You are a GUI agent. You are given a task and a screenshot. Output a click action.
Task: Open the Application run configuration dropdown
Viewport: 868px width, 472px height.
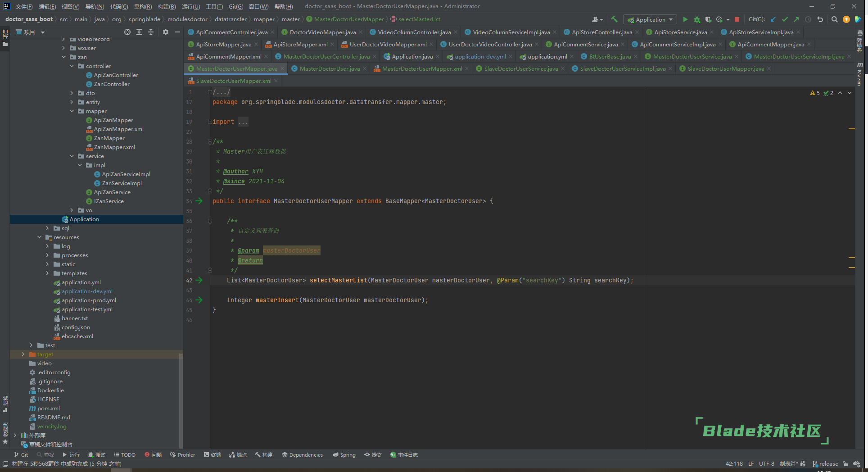click(x=650, y=19)
